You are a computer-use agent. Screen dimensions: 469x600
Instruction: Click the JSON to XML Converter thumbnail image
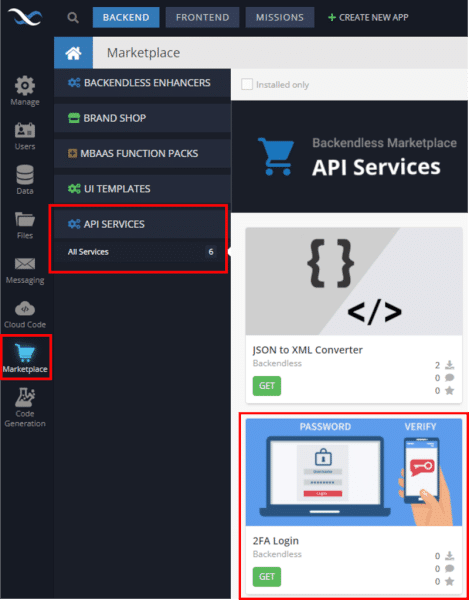(x=354, y=281)
